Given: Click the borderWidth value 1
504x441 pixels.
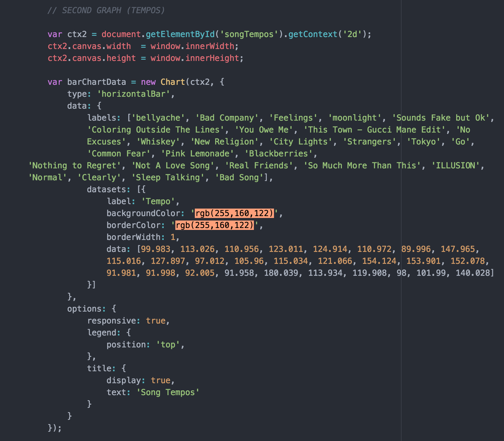Looking at the screenshot, I should pyautogui.click(x=173, y=237).
